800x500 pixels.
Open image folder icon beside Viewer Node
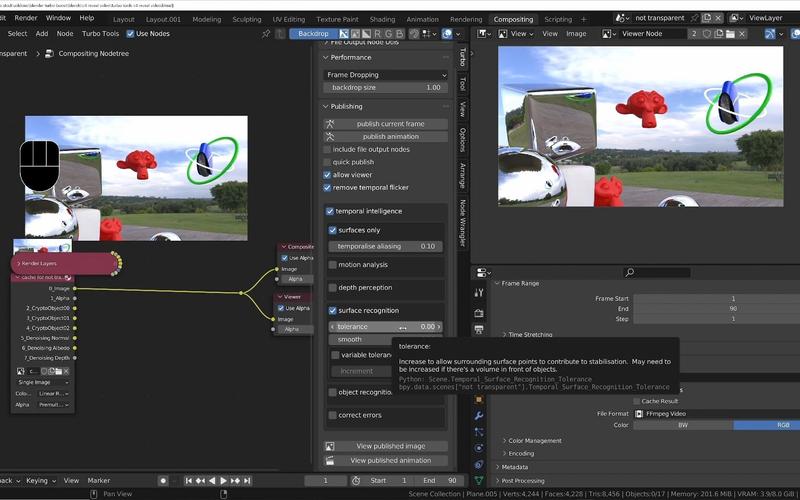pyautogui.click(x=730, y=34)
